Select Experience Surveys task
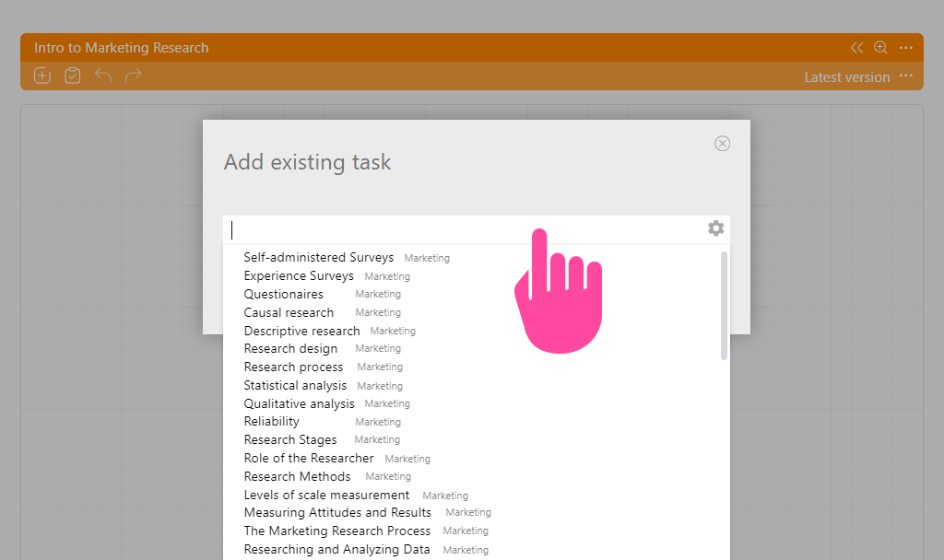Screen dimensions: 944x560 pos(299,276)
